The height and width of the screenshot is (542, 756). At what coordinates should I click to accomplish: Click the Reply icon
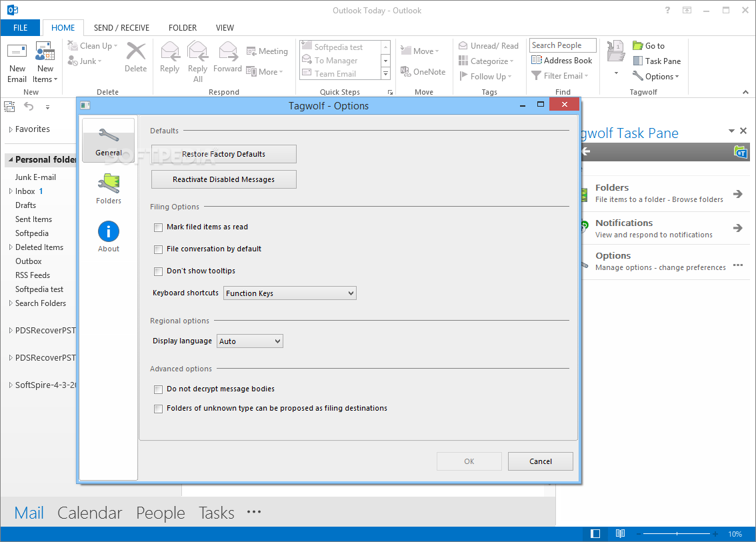click(170, 51)
